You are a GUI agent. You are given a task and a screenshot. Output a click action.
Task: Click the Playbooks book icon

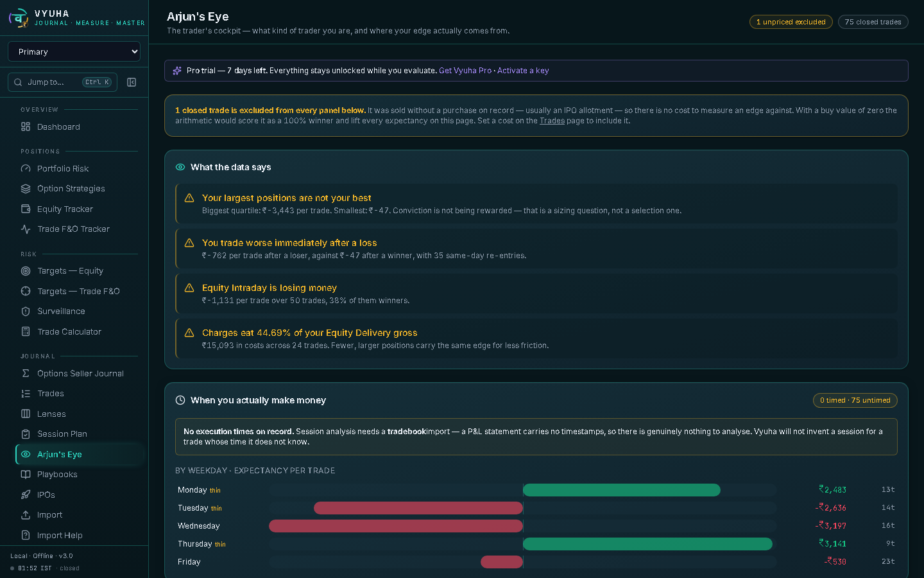click(26, 475)
